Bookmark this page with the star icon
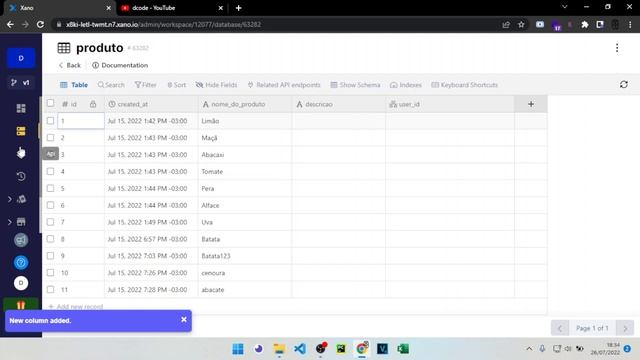Viewport: 640px width, 360px height. (x=521, y=24)
